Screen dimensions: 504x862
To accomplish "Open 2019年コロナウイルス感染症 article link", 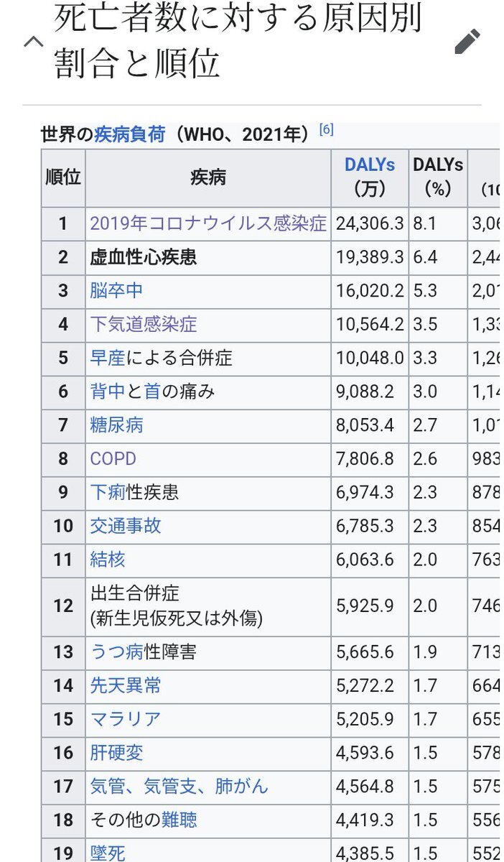I will [x=208, y=223].
